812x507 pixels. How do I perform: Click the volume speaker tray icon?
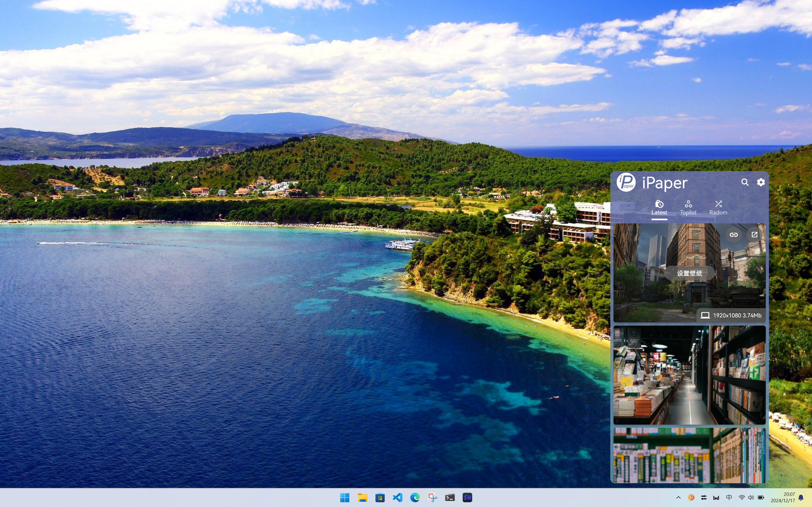tap(751, 497)
